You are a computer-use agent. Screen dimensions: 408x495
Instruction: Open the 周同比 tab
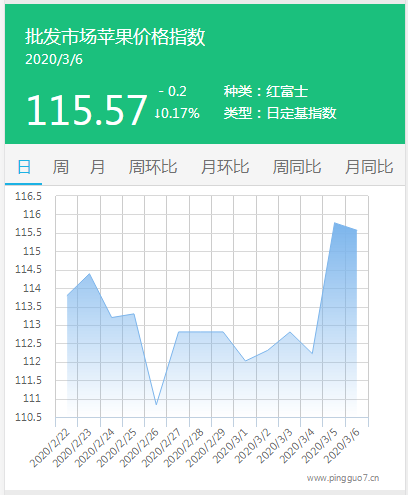coord(297,167)
